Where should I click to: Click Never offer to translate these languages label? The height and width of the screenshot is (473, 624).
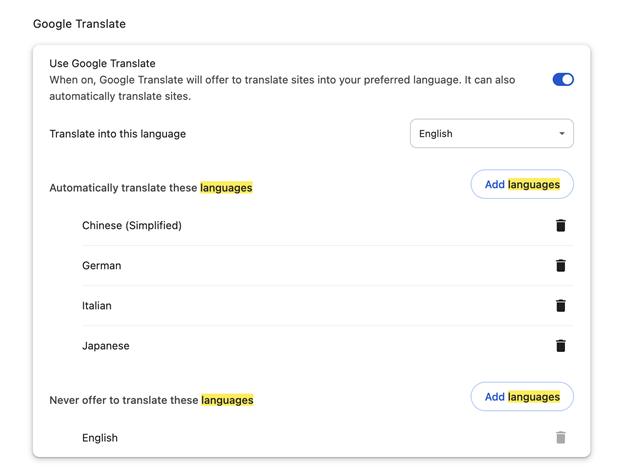pyautogui.click(x=151, y=400)
